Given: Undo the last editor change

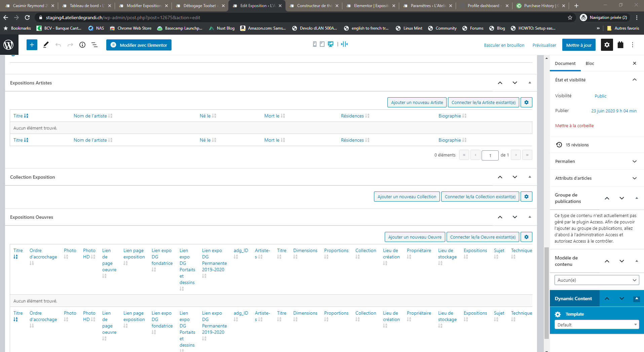Looking at the screenshot, I should pyautogui.click(x=58, y=45).
